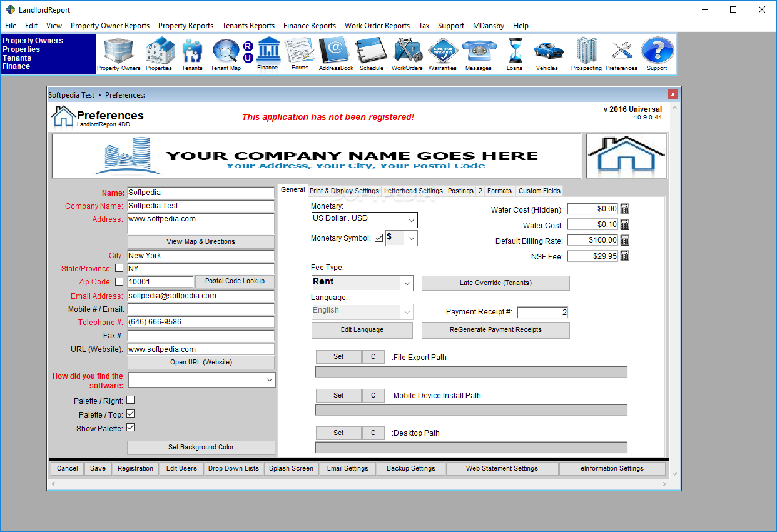Click Late Override (Tenants) button
The height and width of the screenshot is (532, 777).
click(x=495, y=283)
